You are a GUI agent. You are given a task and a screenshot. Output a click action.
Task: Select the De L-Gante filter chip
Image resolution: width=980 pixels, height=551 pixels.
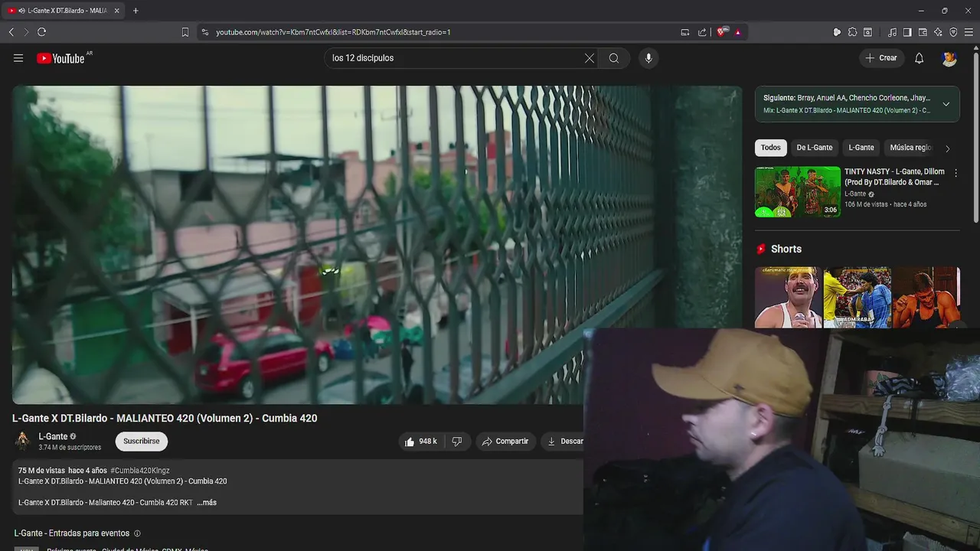pos(815,148)
